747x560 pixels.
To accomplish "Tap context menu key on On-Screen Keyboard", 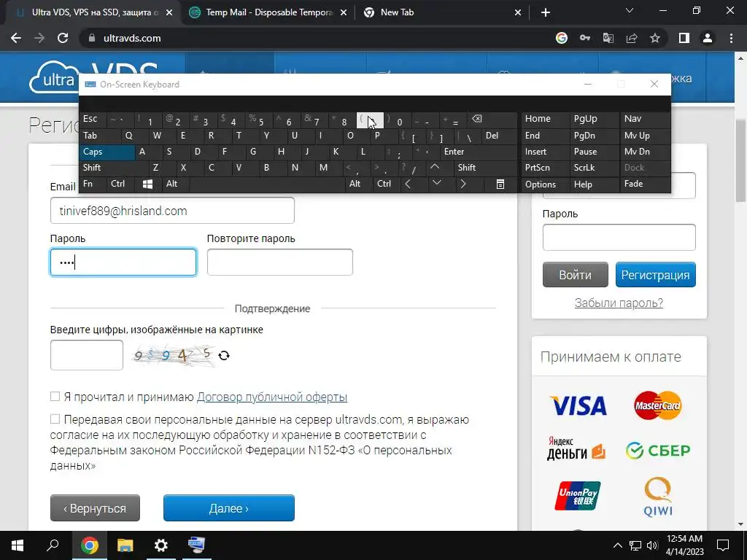I will [x=500, y=184].
